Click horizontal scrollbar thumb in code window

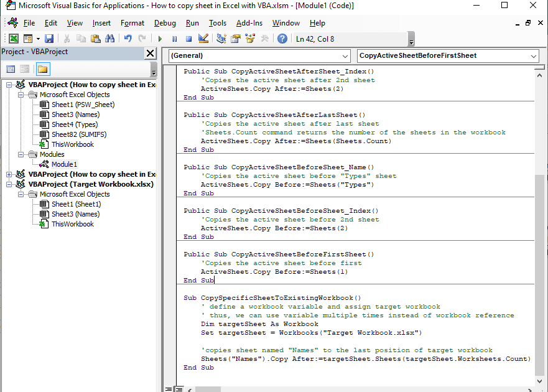(208, 390)
